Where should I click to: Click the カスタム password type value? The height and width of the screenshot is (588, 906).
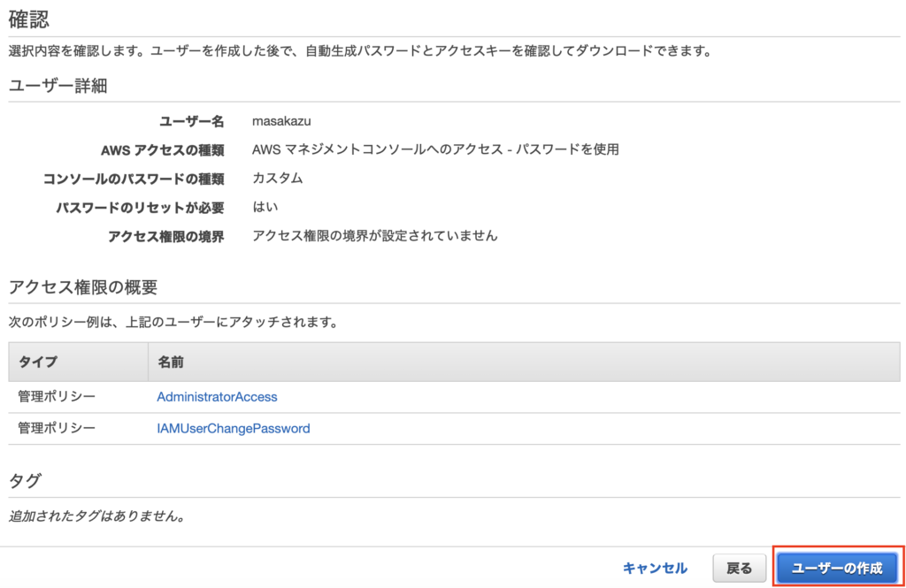click(x=277, y=178)
